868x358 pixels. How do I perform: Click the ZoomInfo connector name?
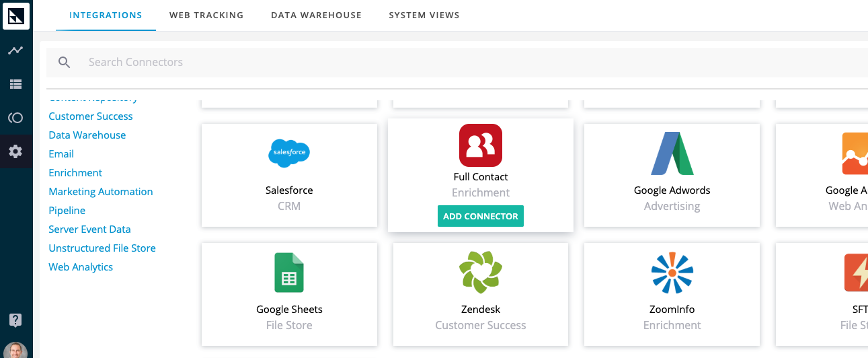(x=672, y=310)
